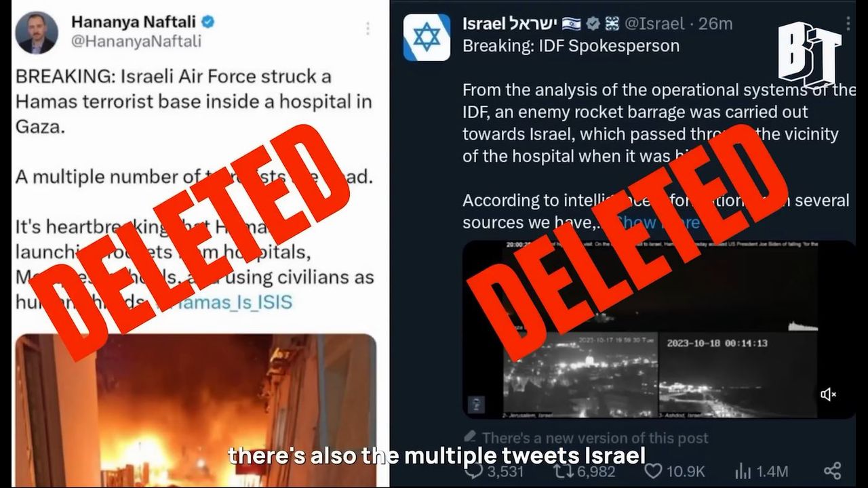Open "There's a new version of this post" notice
This screenshot has width=868, height=488.
pos(586,439)
